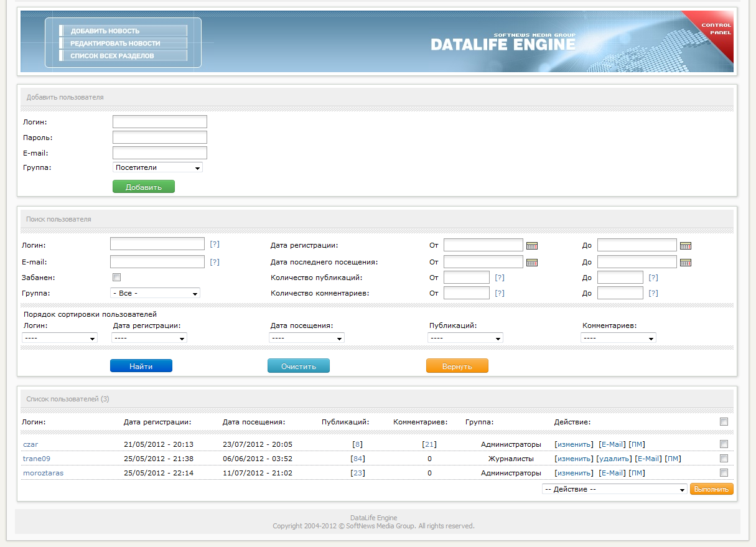Click the Пароль input field
Viewport: 756px width, 547px height.
(x=159, y=138)
